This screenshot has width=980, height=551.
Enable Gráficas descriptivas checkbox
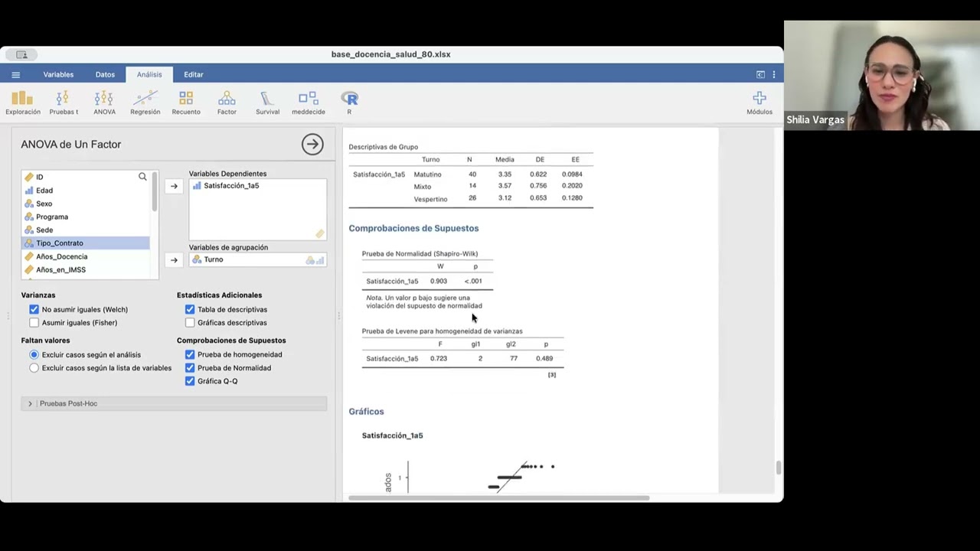(x=190, y=322)
